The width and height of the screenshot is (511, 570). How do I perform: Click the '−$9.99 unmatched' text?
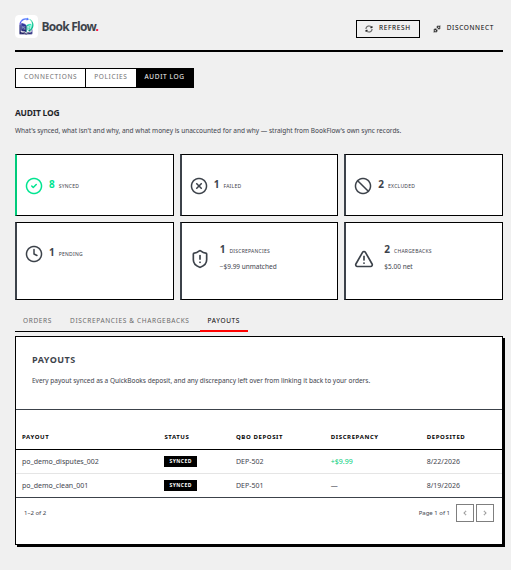tap(248, 267)
